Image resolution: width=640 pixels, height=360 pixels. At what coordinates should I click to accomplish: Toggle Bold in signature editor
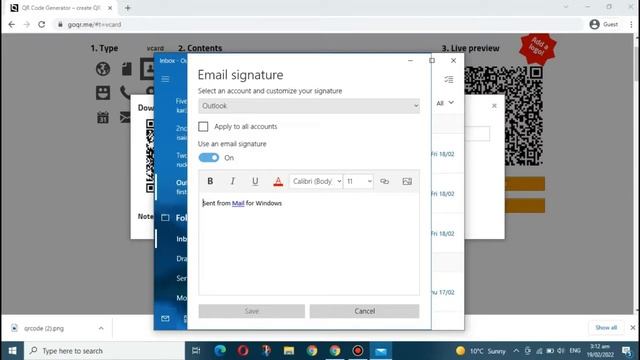point(210,181)
